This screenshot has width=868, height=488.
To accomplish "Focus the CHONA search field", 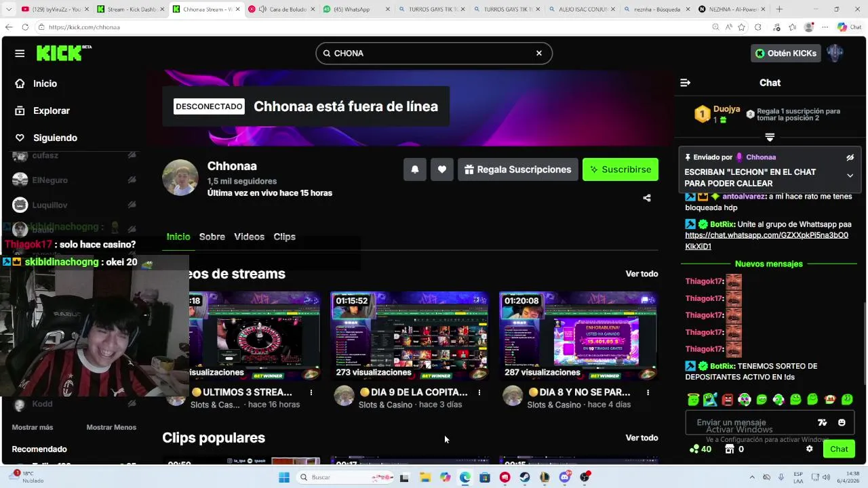I will (433, 53).
